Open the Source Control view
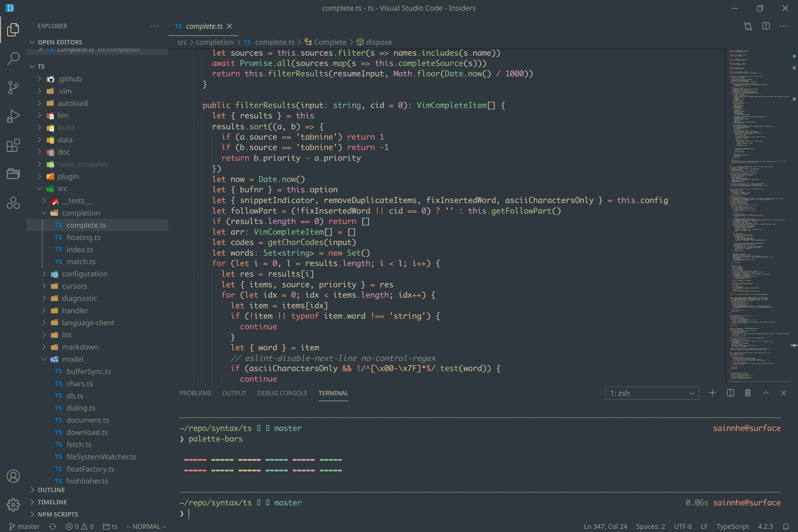Image resolution: width=798 pixels, height=532 pixels. pos(13,87)
